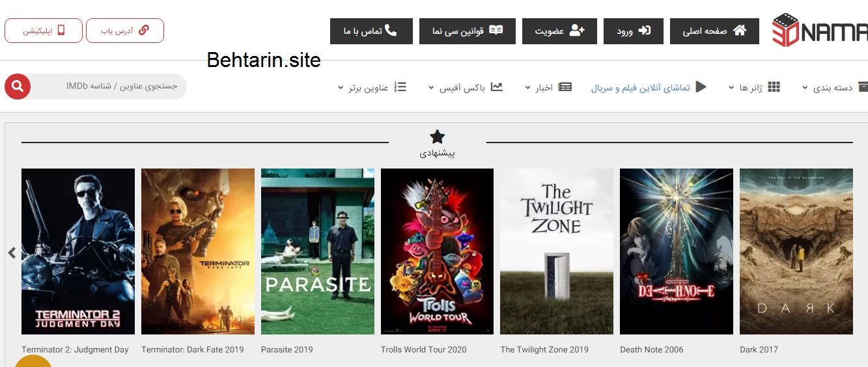Click the home icon in صفحه اصلی button
Screen dimensions: 868x367
740,31
